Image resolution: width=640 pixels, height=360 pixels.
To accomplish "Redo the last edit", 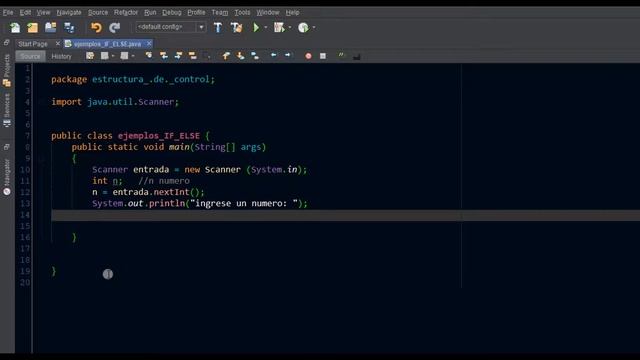I will click(115, 27).
